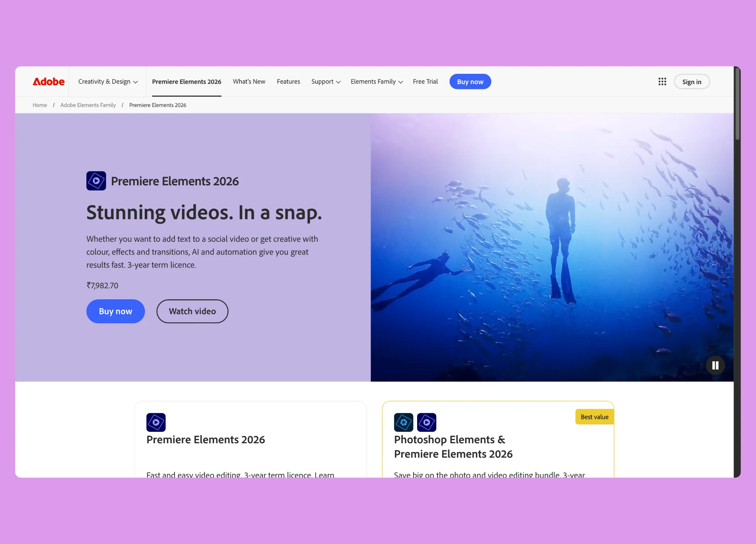
Task: Click the Photoshop Elements icon on the bundle card
Action: (403, 422)
